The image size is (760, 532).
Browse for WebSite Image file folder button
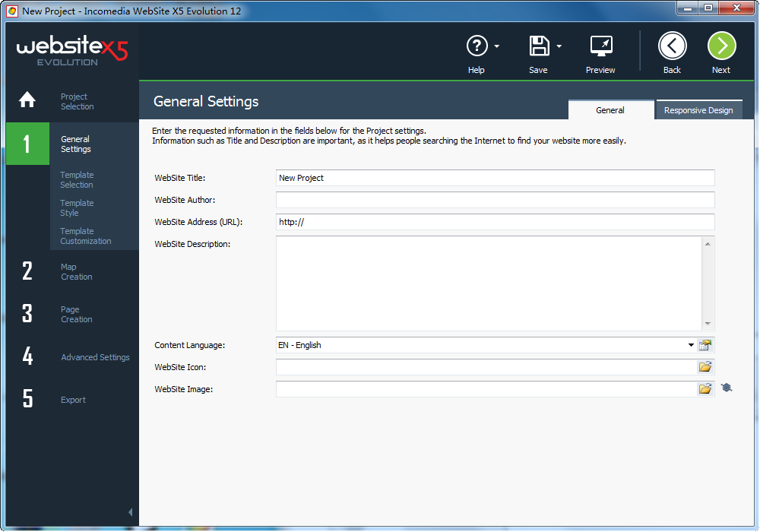tap(705, 389)
